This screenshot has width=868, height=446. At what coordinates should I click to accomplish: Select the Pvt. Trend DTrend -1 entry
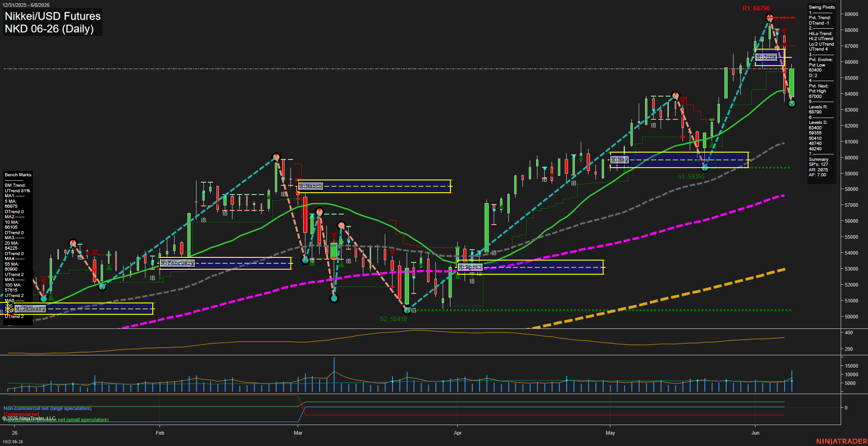click(820, 21)
